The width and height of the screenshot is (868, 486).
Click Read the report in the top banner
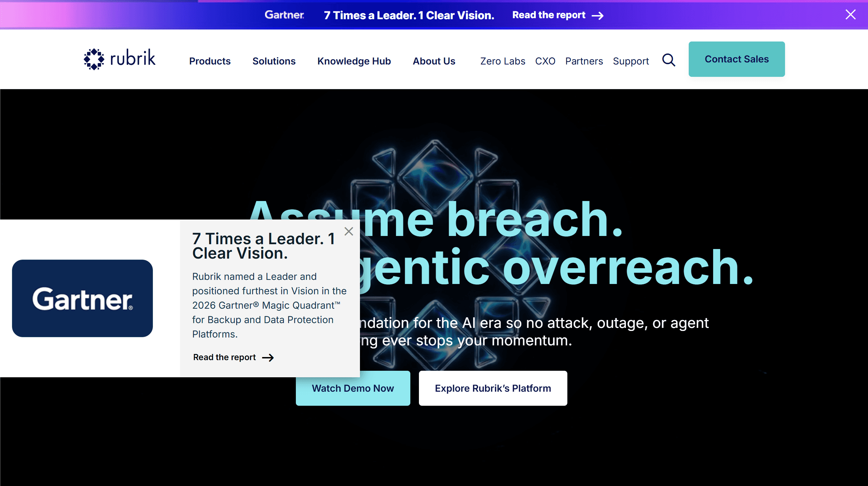549,15
